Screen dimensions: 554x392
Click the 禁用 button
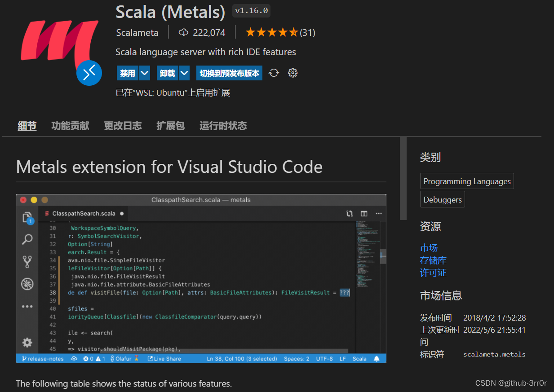point(128,73)
